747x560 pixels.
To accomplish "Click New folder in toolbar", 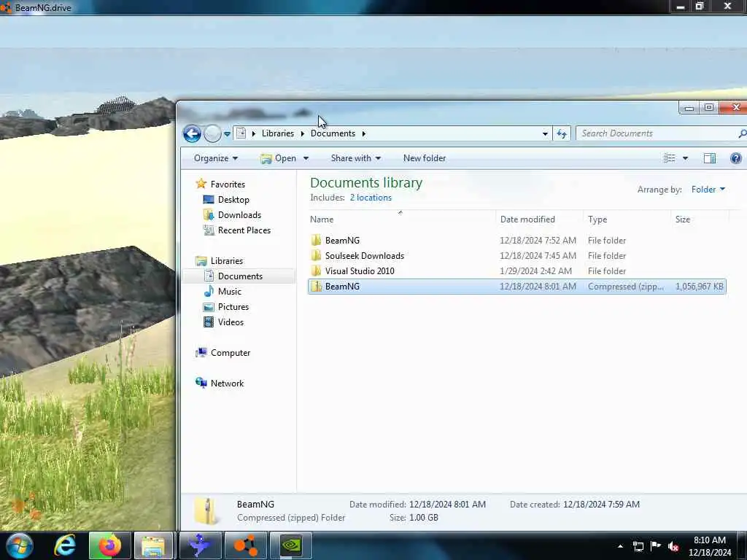I will [x=425, y=158].
